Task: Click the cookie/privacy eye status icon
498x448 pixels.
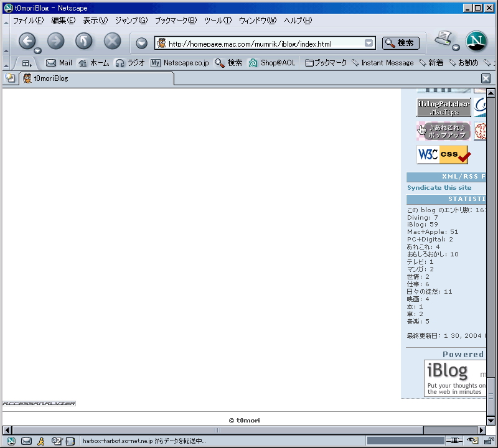Action: (x=473, y=441)
